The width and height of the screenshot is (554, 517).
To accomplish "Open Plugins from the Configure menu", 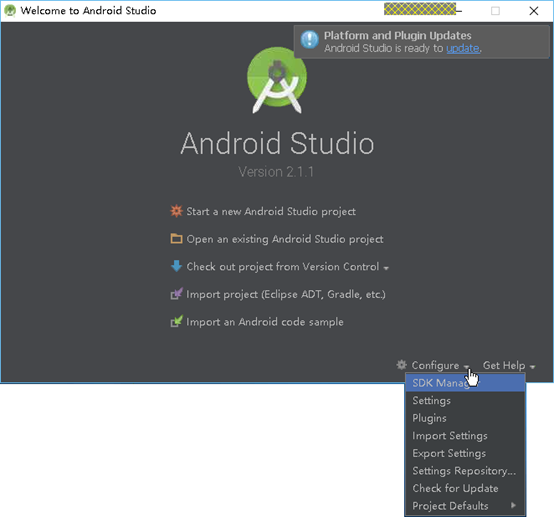I will (x=465, y=418).
